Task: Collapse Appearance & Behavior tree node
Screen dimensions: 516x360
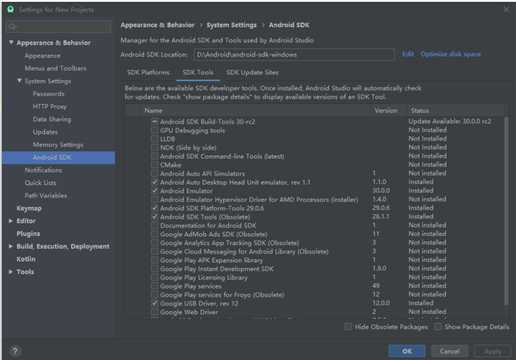Action: [11, 43]
